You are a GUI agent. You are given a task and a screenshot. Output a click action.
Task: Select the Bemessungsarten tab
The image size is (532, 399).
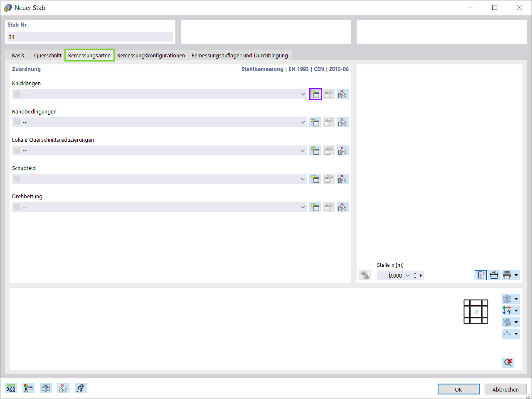[x=89, y=55]
